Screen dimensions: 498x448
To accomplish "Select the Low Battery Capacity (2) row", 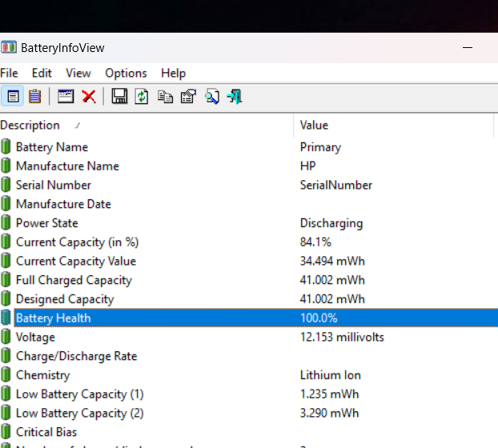I will (x=249, y=413).
